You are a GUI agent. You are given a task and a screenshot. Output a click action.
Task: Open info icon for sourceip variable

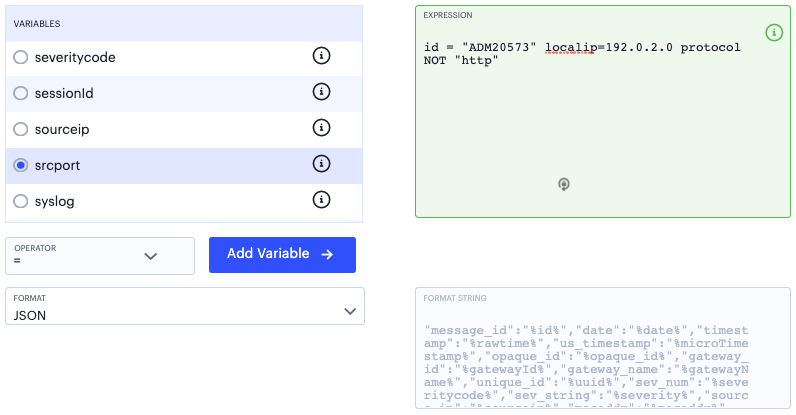[321, 127]
